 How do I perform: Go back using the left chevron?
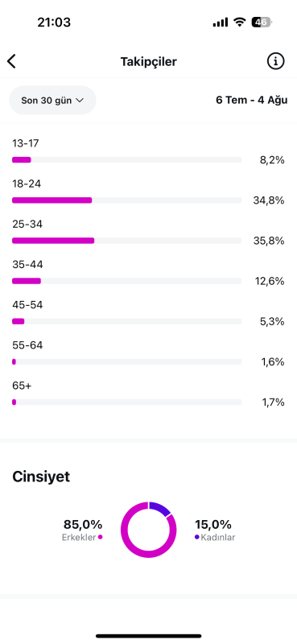(11, 62)
